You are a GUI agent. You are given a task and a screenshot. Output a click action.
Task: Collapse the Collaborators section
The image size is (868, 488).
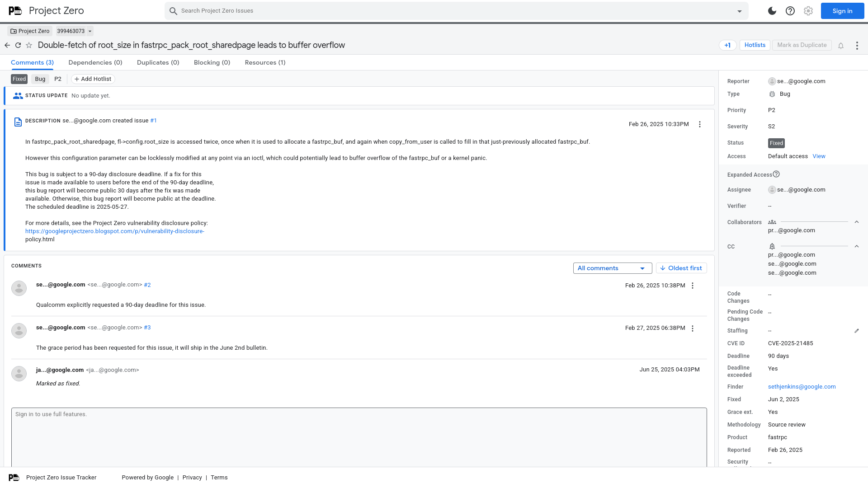(x=857, y=222)
